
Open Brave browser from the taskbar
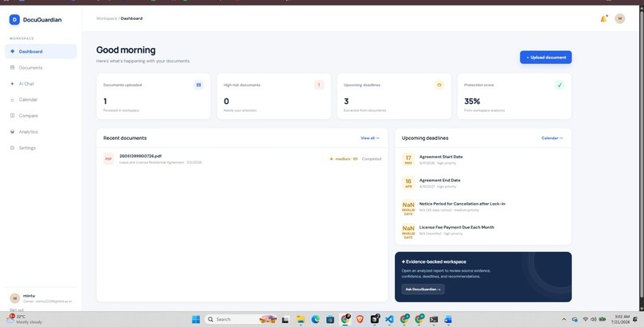[360, 319]
